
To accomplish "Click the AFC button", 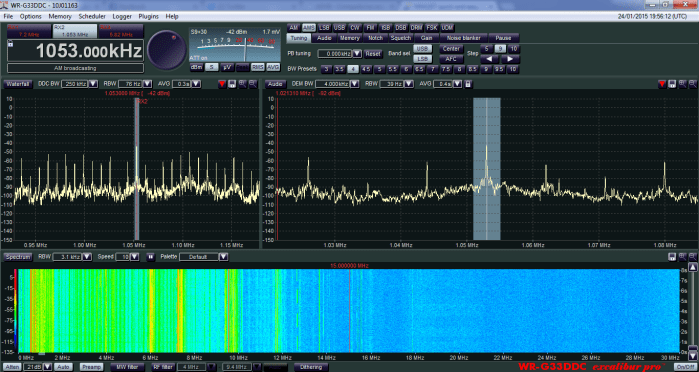I will pos(452,58).
